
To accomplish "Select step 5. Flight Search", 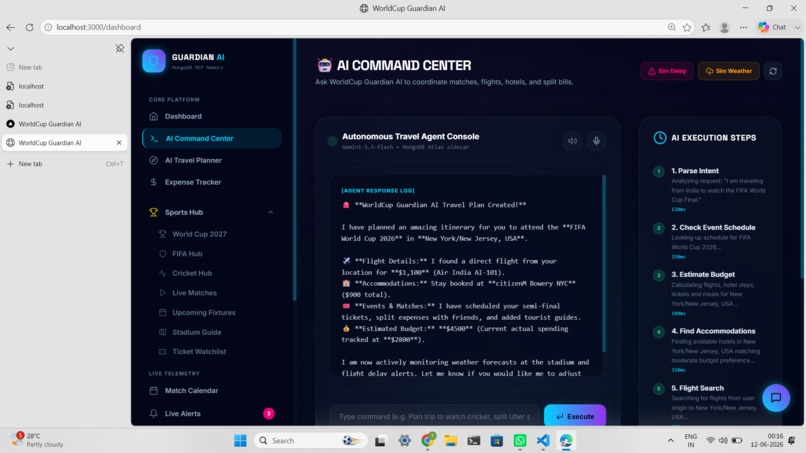I will coord(697,388).
